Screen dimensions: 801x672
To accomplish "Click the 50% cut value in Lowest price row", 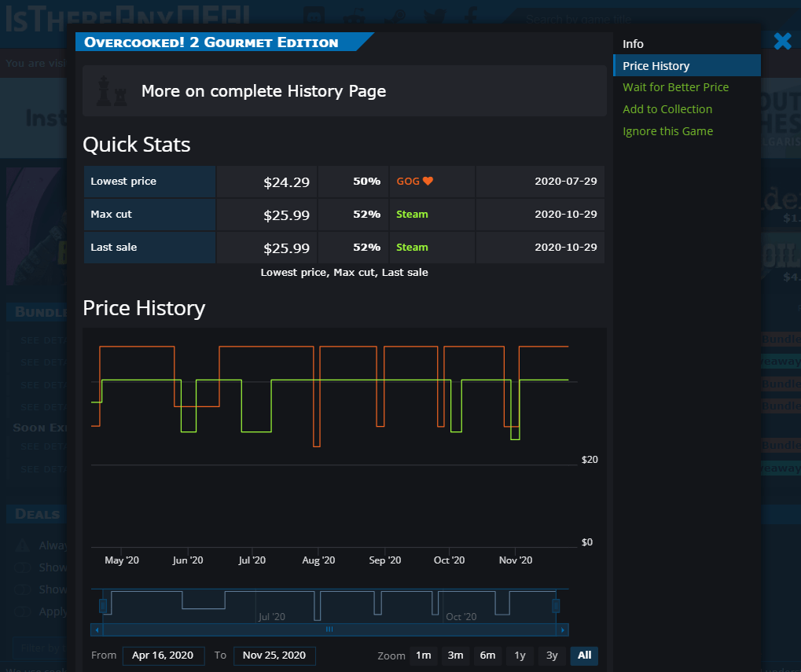I will coord(367,182).
